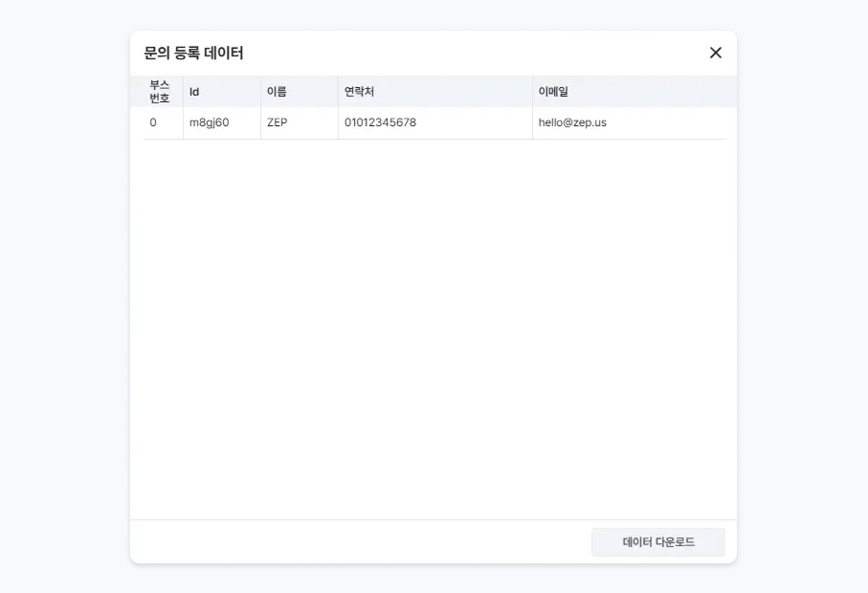Select the phone number 01012345678
The height and width of the screenshot is (593, 868).
(x=380, y=122)
